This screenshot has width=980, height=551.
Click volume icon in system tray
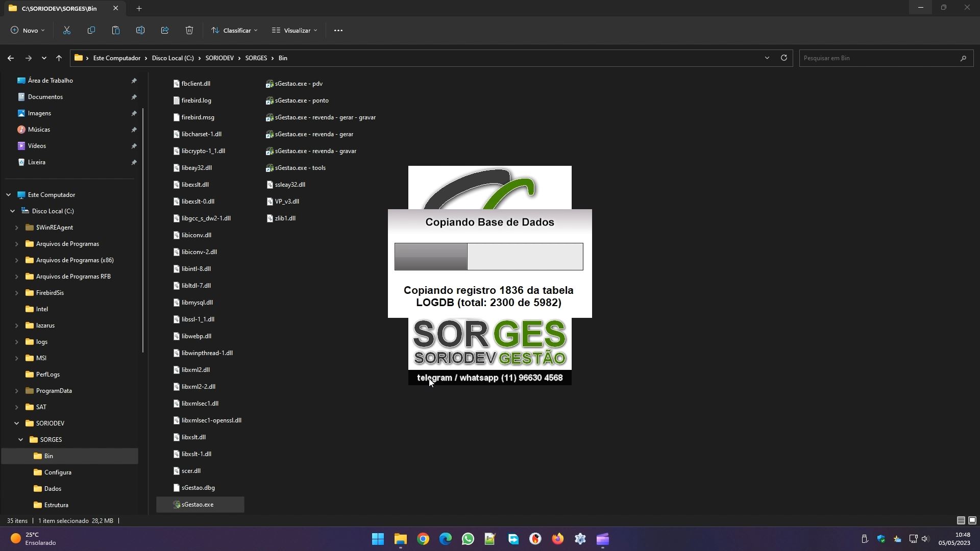coord(925,539)
